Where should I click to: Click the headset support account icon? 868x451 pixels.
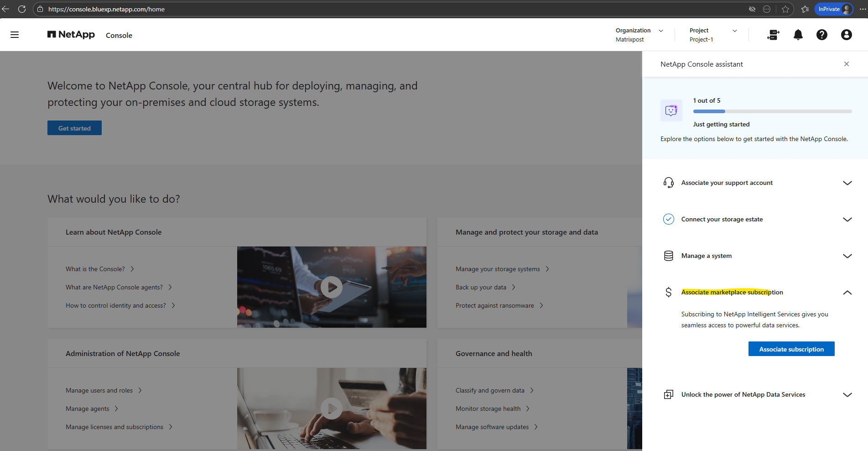(669, 183)
